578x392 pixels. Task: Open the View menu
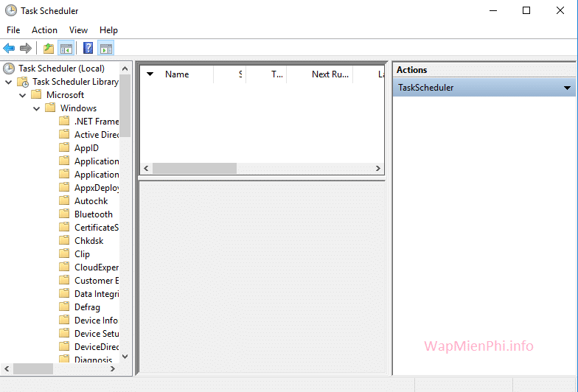(x=78, y=30)
